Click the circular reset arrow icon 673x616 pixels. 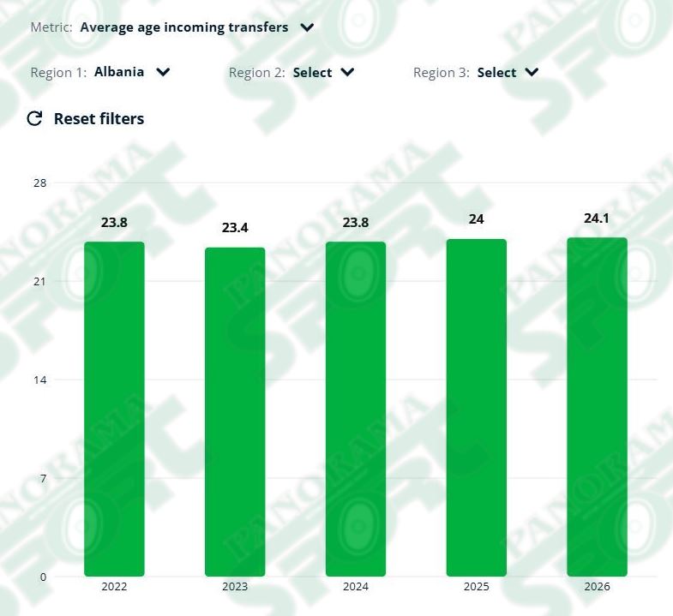34,118
